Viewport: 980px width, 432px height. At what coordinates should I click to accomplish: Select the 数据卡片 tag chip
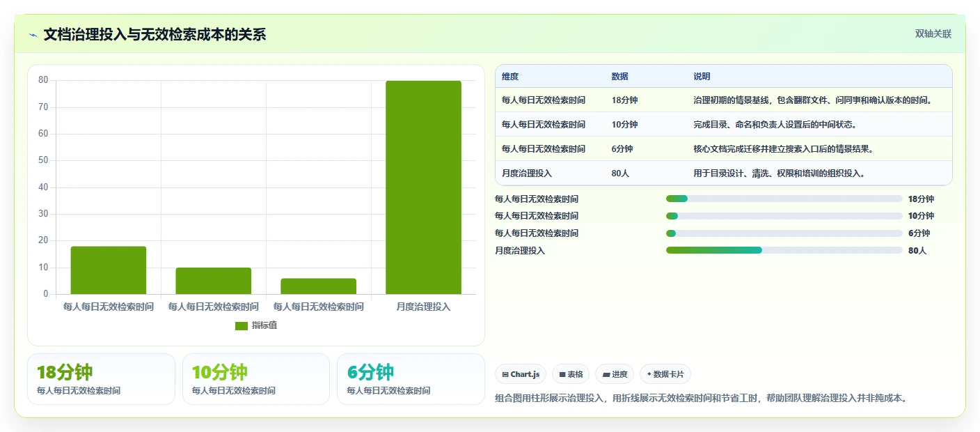665,374
